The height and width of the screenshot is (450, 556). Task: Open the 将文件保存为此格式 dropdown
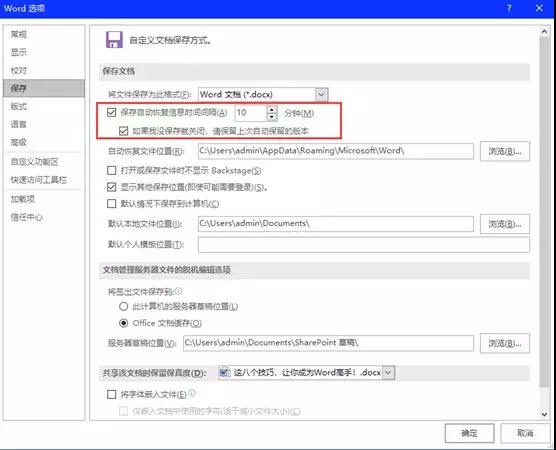coord(321,95)
